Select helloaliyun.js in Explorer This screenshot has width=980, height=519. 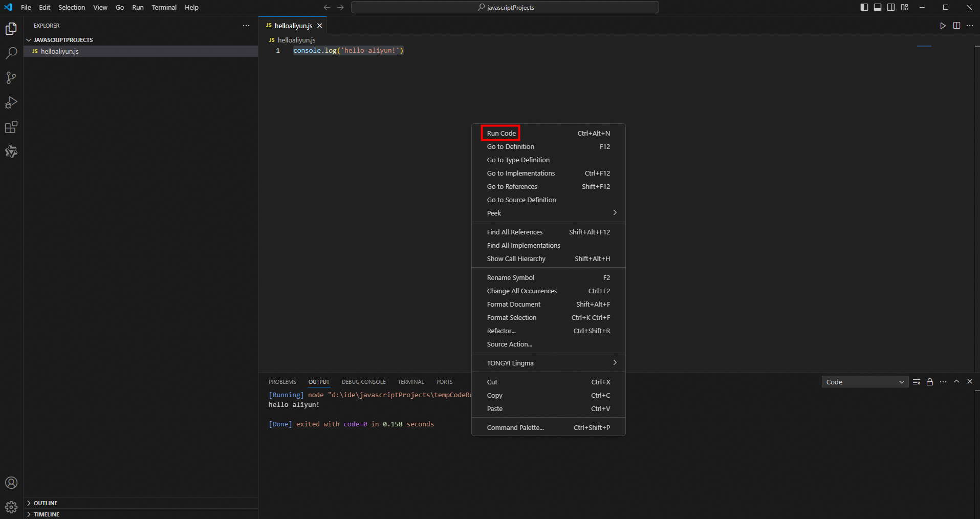[x=60, y=51]
